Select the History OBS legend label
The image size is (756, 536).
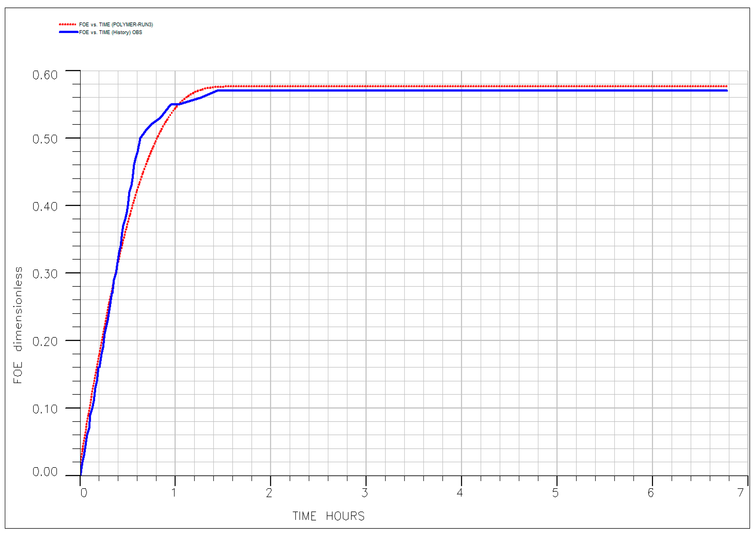[x=110, y=32]
